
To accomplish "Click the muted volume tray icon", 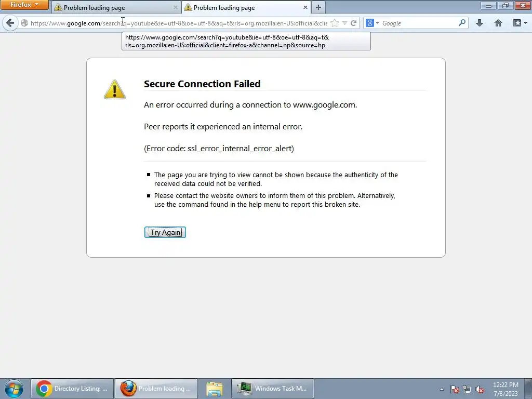I will point(480,389).
